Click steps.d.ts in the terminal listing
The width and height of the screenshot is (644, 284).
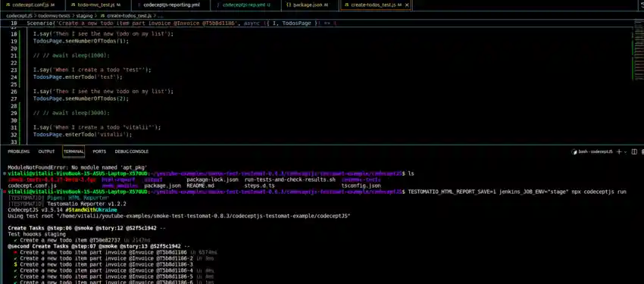click(x=260, y=186)
